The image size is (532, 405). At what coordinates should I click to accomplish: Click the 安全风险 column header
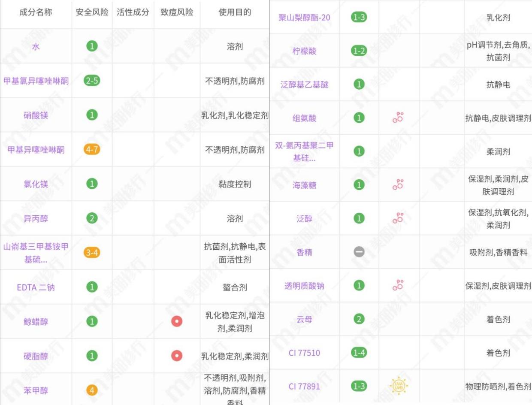coord(92,12)
